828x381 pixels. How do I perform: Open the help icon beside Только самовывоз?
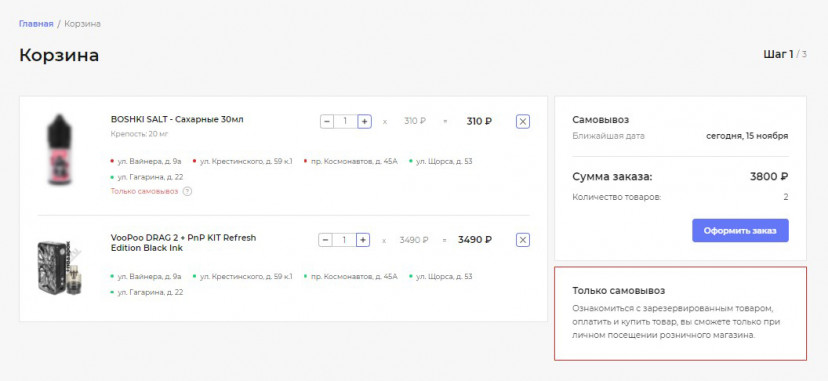tap(187, 192)
